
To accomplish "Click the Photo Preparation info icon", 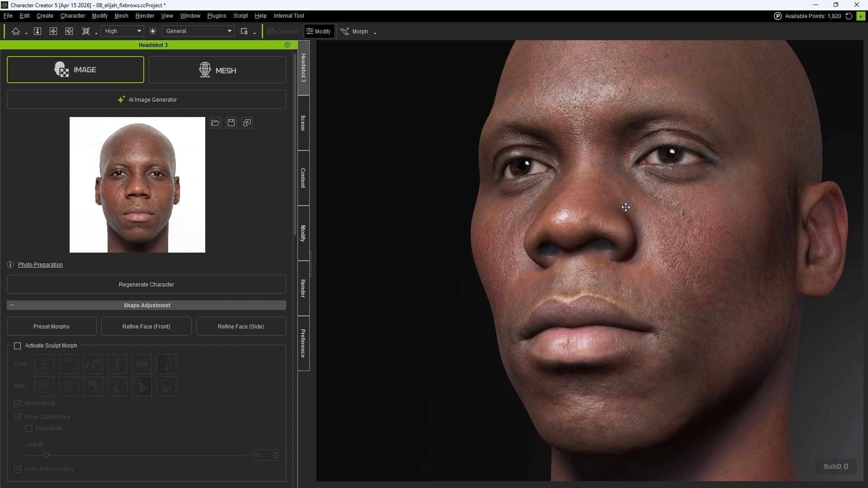I will pyautogui.click(x=10, y=265).
